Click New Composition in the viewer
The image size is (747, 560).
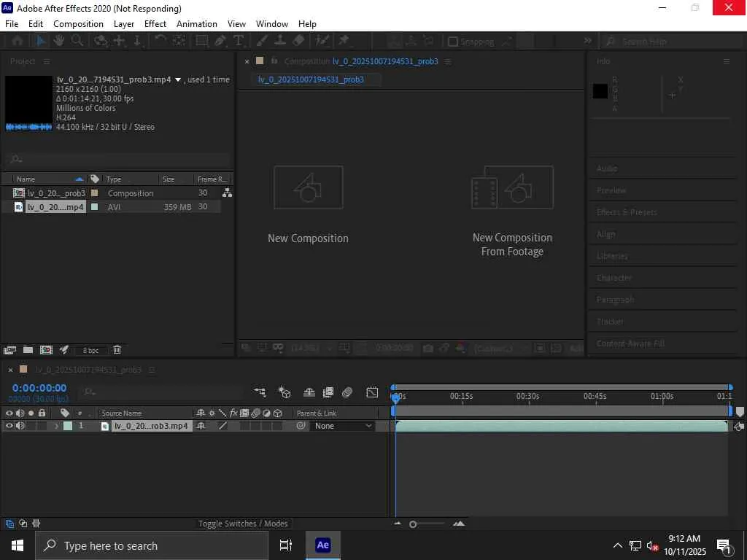tap(309, 204)
